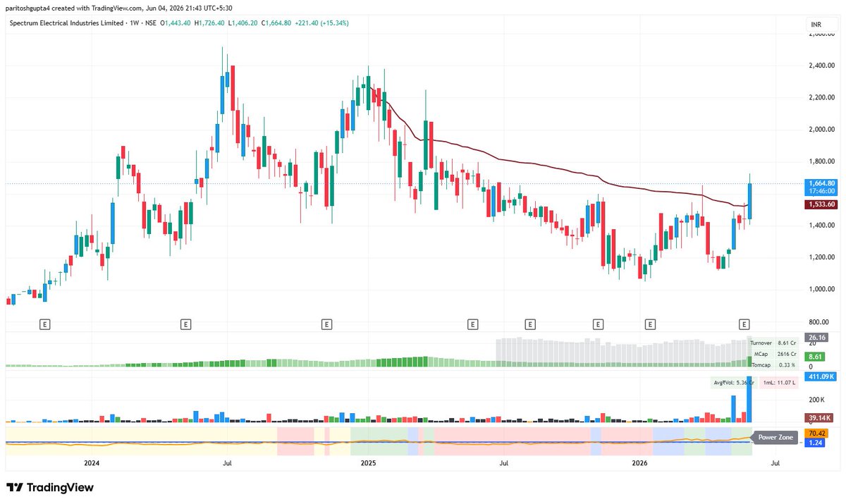Click the 1mL: 11.07 L label

(x=779, y=383)
